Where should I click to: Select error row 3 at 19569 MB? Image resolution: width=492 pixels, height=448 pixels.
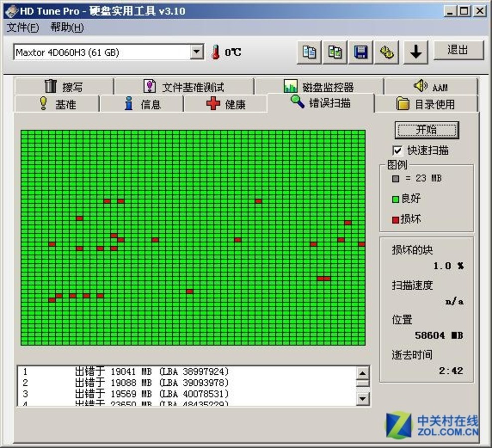click(x=187, y=394)
